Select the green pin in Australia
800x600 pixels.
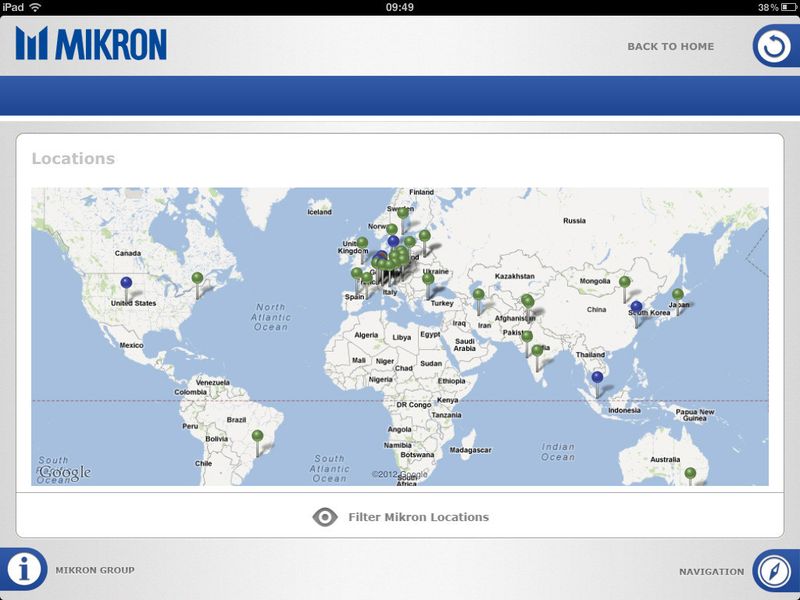(690, 473)
